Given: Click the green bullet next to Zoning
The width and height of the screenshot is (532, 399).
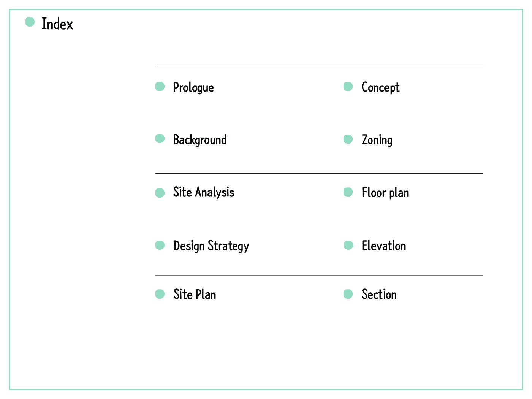Looking at the screenshot, I should click(x=348, y=139).
